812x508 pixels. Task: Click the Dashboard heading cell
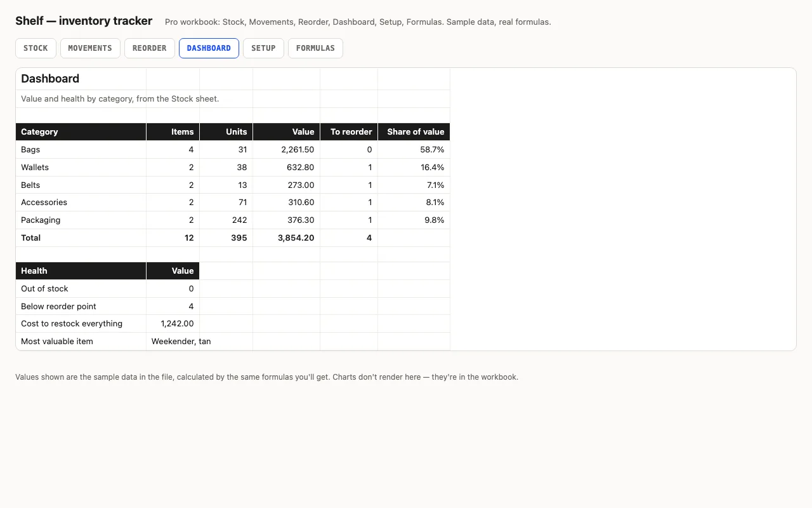click(81, 79)
